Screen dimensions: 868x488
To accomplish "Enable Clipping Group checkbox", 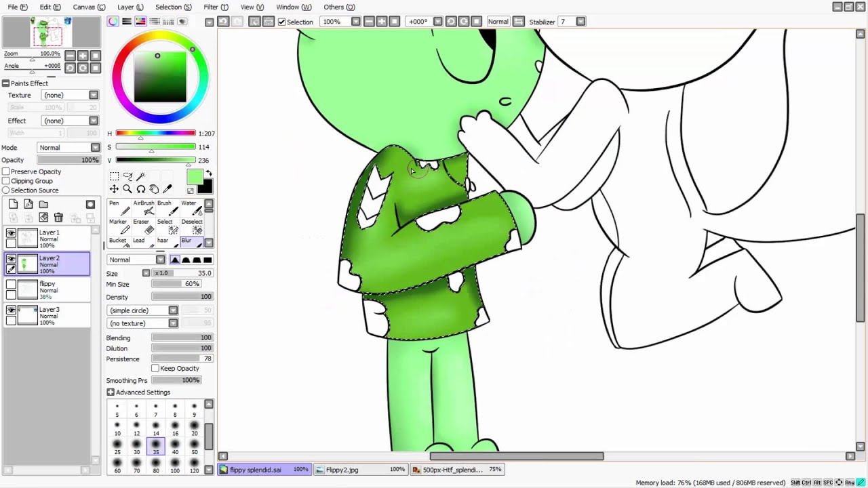I will point(5,181).
